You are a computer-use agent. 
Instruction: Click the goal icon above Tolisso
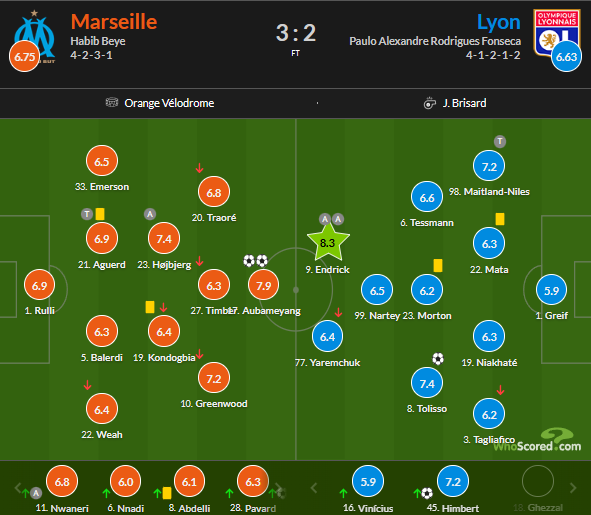(438, 359)
